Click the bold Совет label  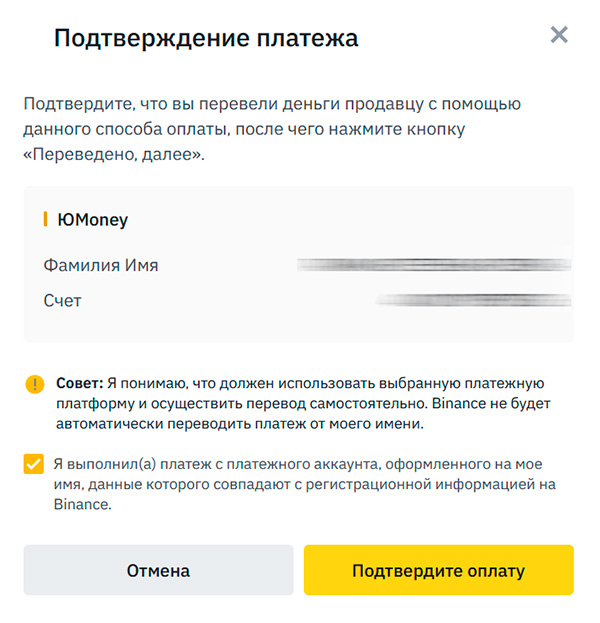(x=79, y=383)
